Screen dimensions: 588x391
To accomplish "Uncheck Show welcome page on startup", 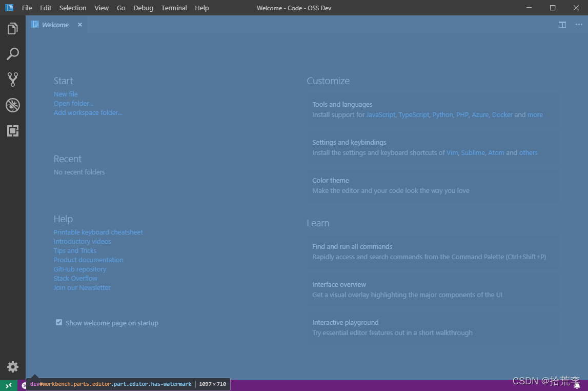I will pos(59,322).
